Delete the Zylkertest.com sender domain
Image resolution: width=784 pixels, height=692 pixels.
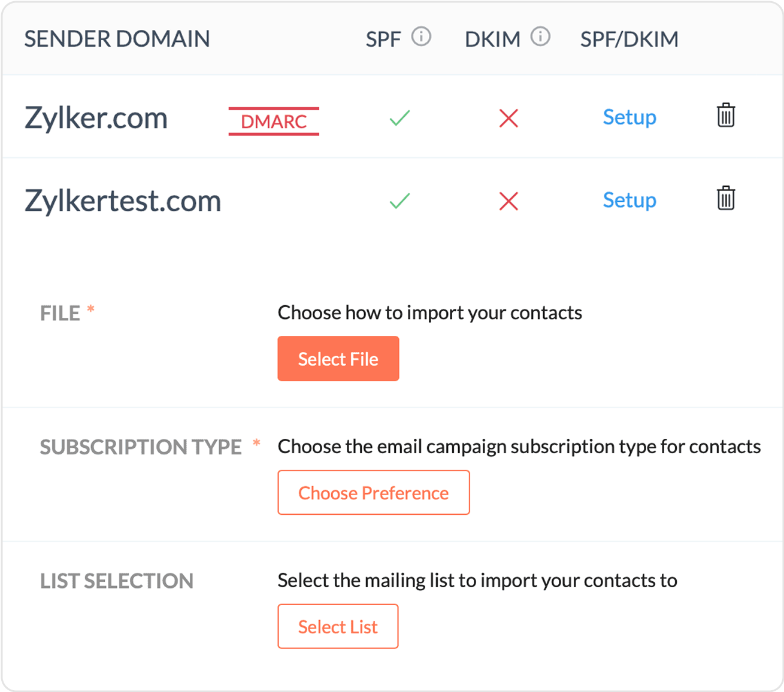725,199
